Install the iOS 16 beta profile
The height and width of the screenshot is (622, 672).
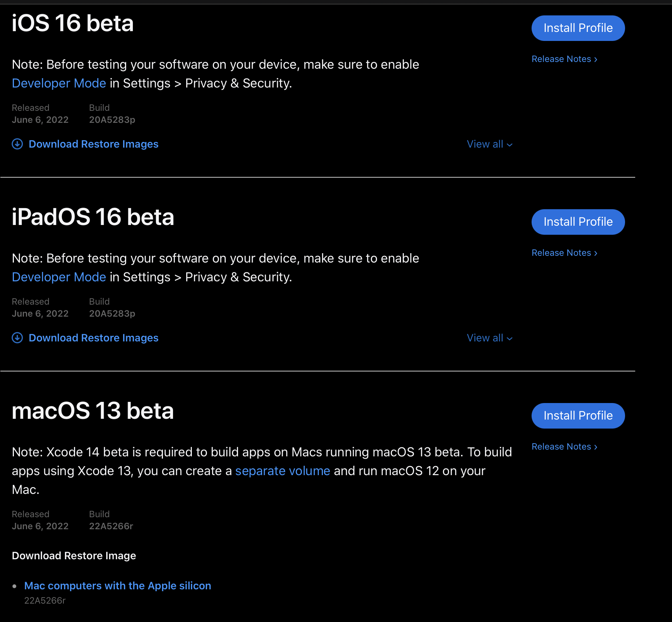click(x=578, y=28)
